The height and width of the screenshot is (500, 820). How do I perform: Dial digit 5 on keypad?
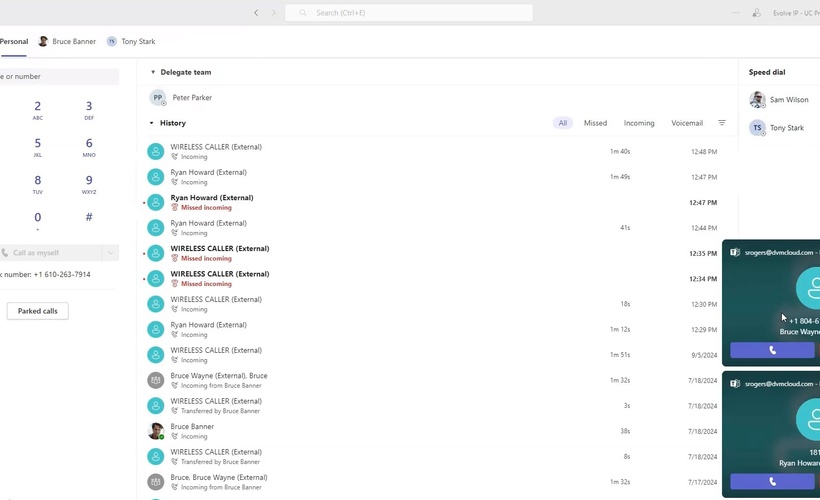pyautogui.click(x=38, y=147)
